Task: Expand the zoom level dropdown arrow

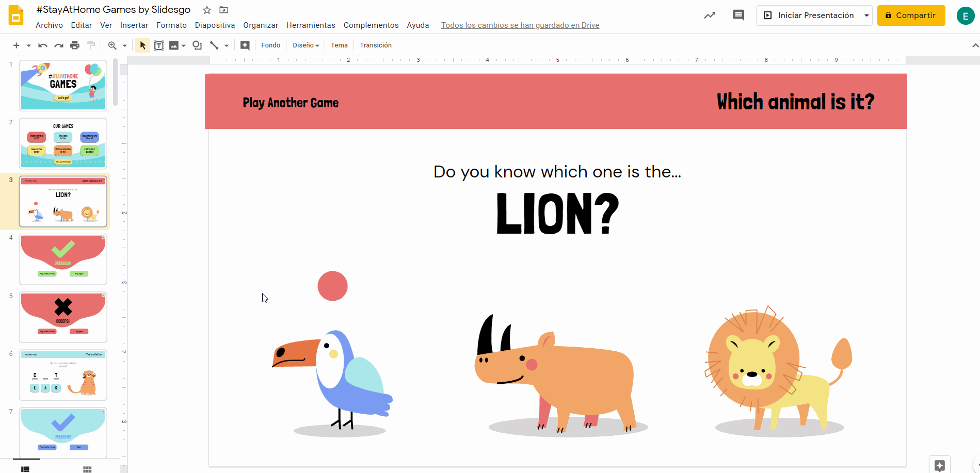Action: point(124,45)
